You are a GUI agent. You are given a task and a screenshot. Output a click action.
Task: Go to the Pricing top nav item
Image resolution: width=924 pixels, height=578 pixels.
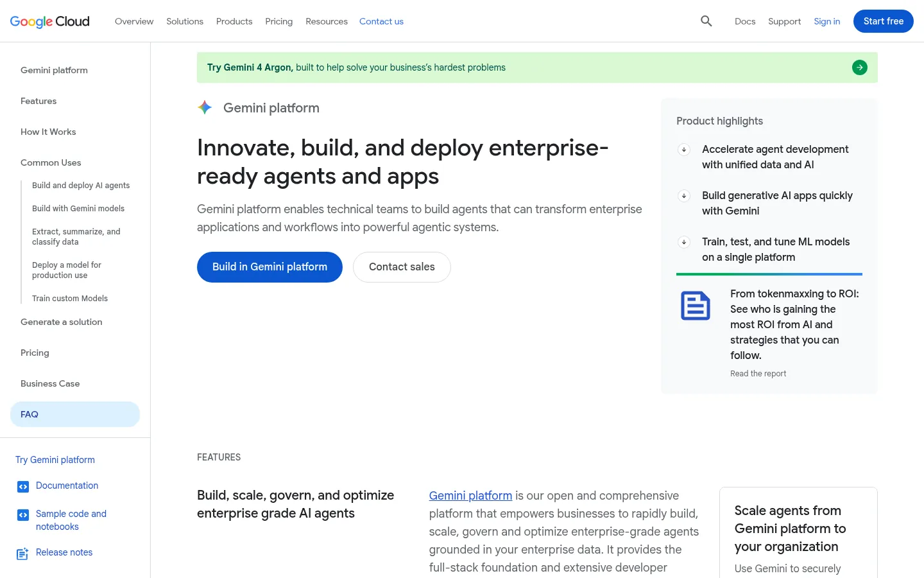point(279,21)
